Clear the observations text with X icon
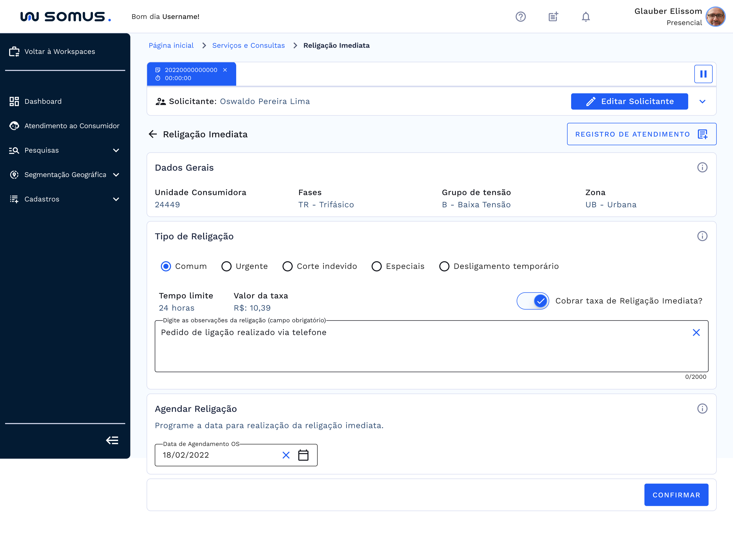 [x=696, y=332]
